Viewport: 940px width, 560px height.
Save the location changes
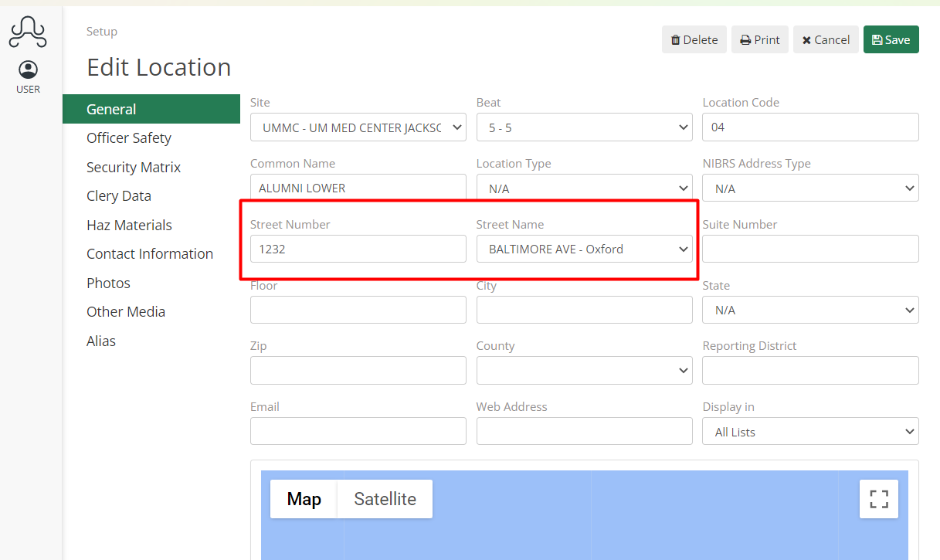point(891,39)
